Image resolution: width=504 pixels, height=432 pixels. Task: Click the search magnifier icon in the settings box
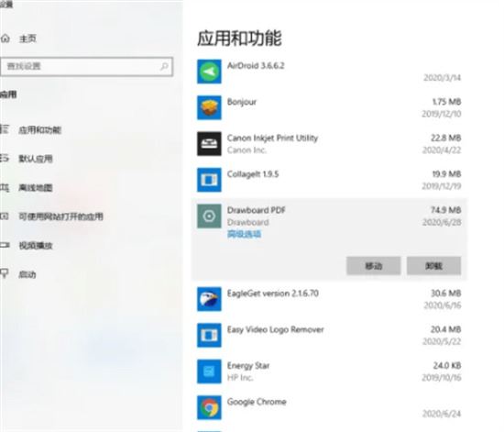164,66
